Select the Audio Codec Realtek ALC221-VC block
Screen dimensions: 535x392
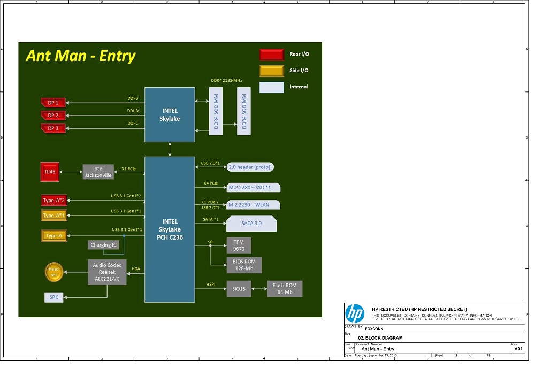click(x=107, y=272)
